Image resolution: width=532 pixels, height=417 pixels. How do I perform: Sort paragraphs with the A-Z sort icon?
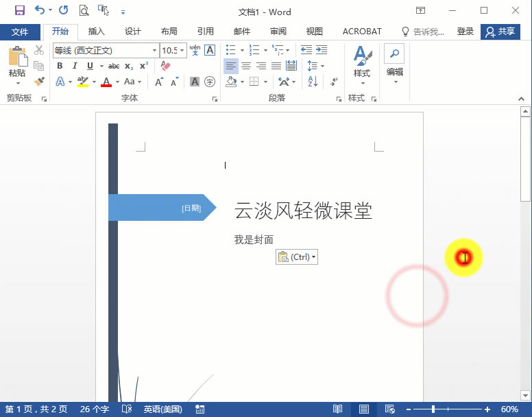pyautogui.click(x=313, y=82)
